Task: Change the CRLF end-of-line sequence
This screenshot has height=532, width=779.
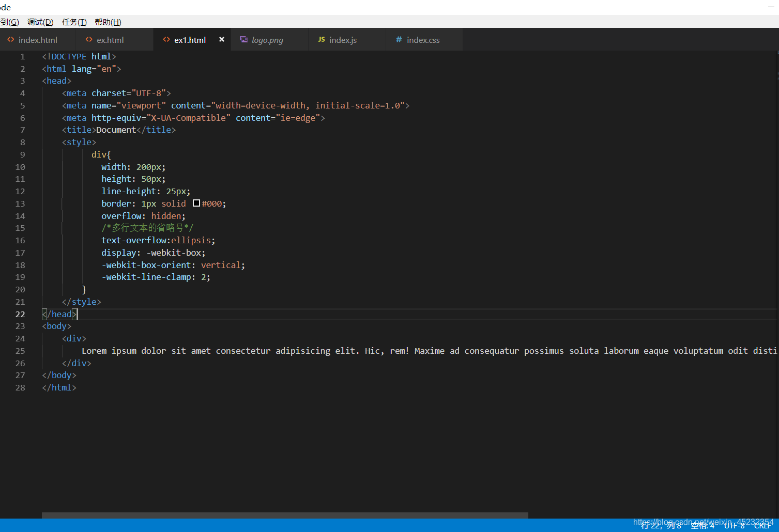Action: coord(762,526)
